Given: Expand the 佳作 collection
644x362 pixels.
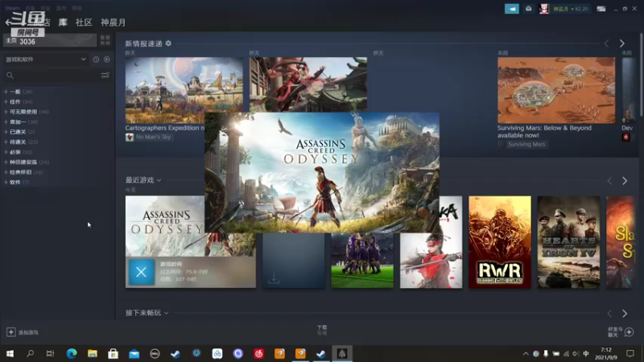Looking at the screenshot, I should click(6, 102).
